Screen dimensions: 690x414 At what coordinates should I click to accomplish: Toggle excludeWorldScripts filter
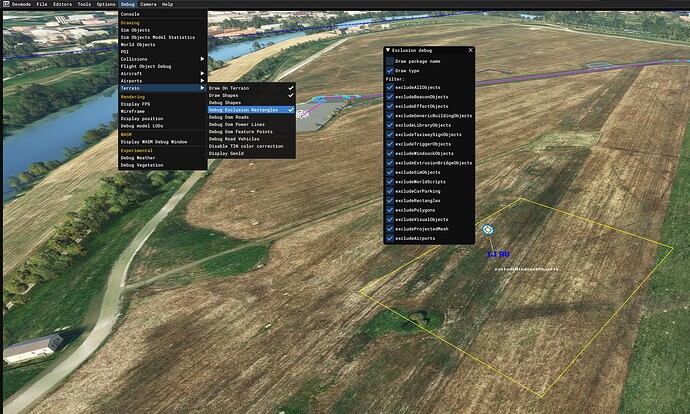coord(390,181)
